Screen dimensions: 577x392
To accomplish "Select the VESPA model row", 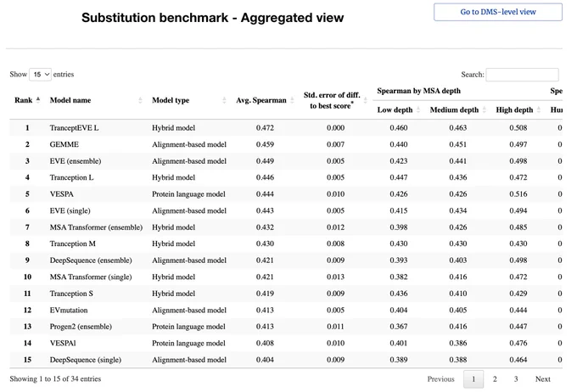I will click(x=286, y=194).
